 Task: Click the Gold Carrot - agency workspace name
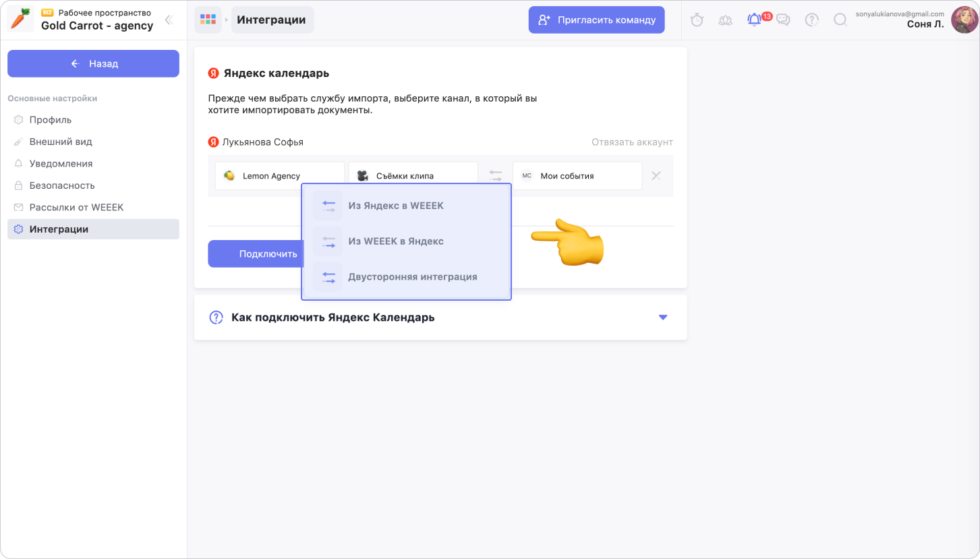[97, 26]
